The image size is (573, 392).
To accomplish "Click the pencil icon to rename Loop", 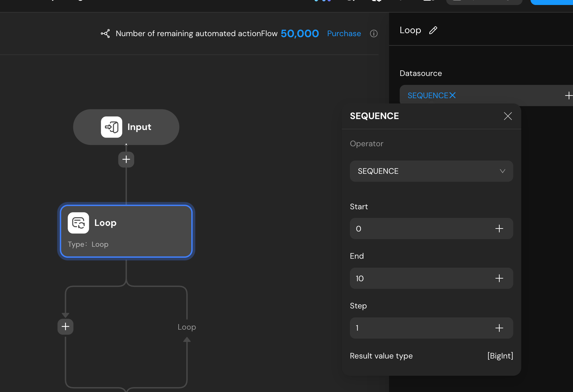I will pos(433,31).
